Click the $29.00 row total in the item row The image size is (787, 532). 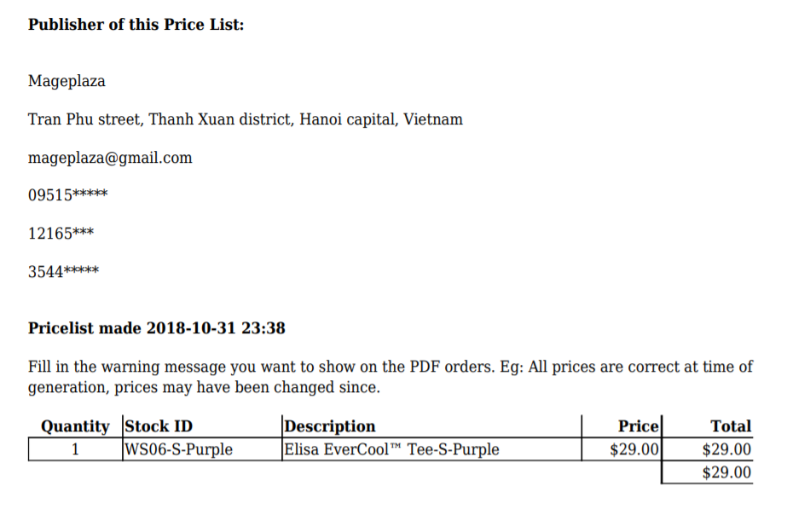point(726,449)
